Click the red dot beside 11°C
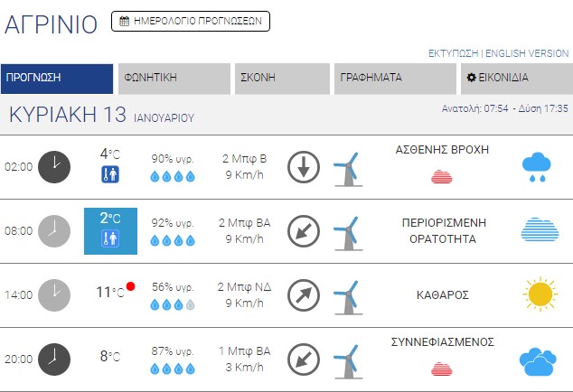The height and width of the screenshot is (392, 573). (x=131, y=286)
